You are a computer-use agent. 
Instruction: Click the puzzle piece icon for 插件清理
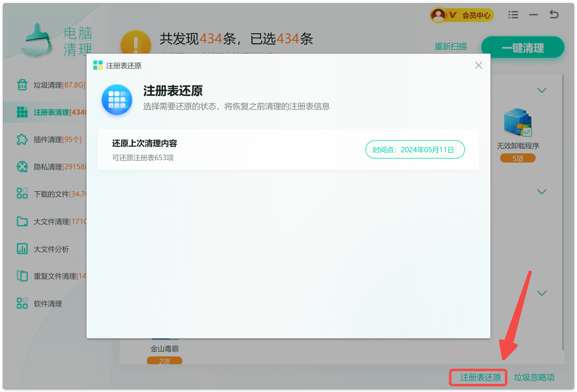click(22, 140)
